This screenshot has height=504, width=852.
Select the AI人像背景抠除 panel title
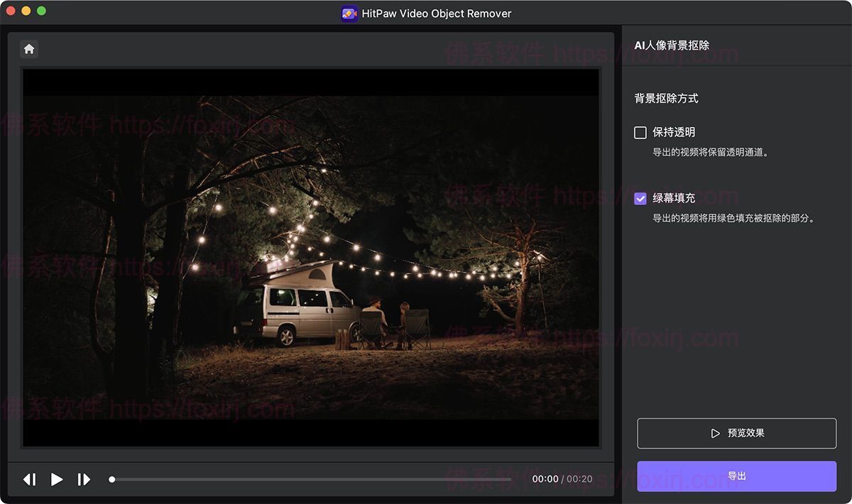point(671,45)
